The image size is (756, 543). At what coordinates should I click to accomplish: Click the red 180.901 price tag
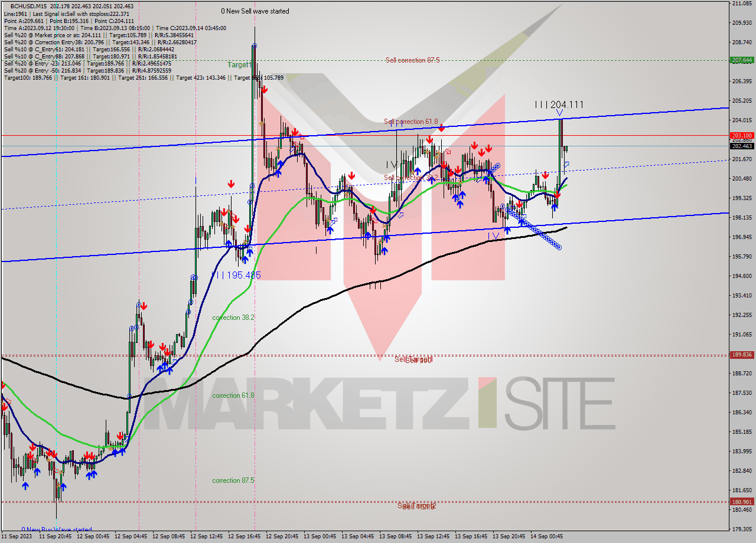(742, 502)
